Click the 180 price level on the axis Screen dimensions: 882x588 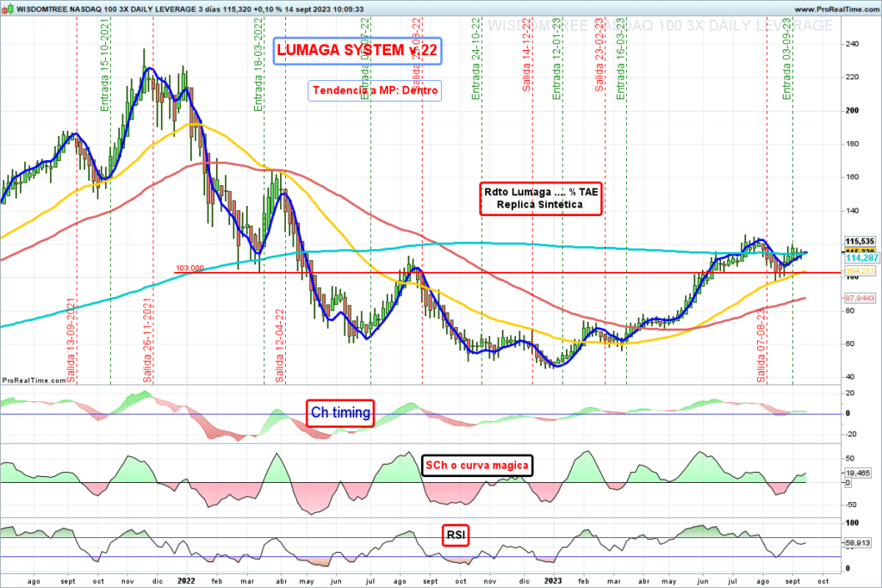852,144
